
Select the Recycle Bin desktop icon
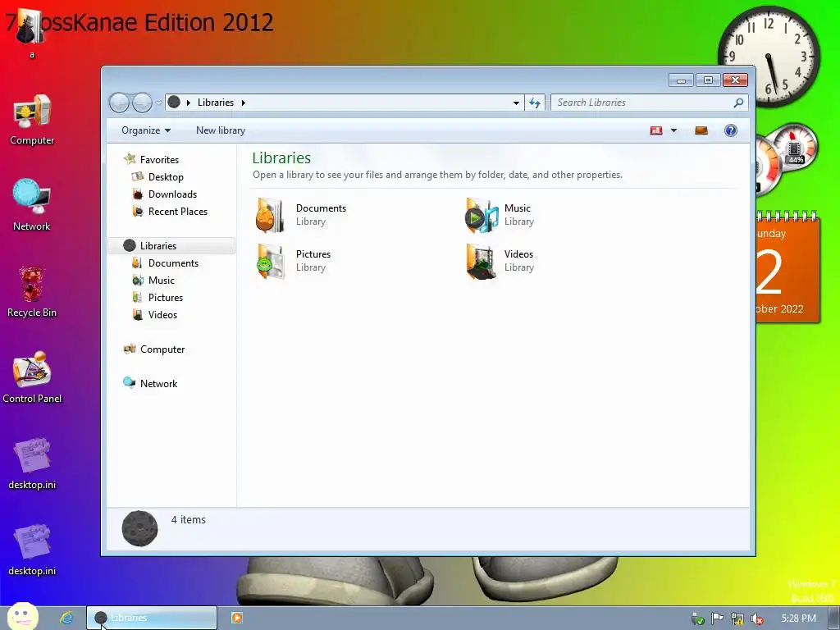point(32,292)
